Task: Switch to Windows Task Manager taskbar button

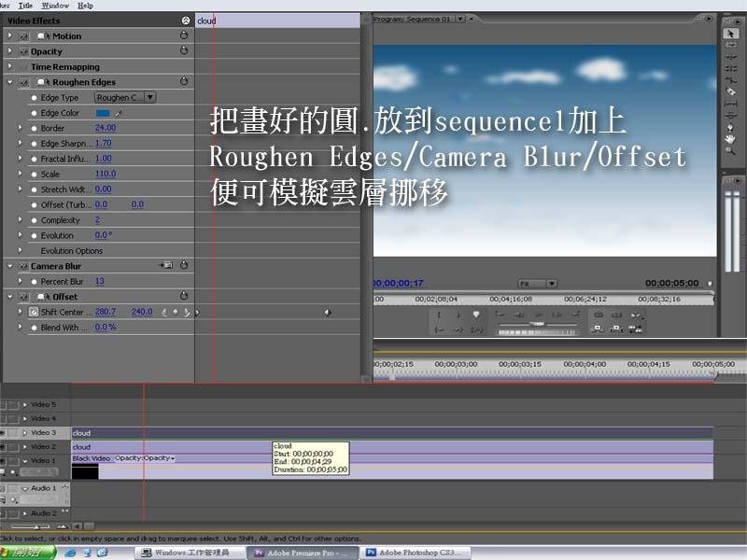Action: tap(190, 553)
